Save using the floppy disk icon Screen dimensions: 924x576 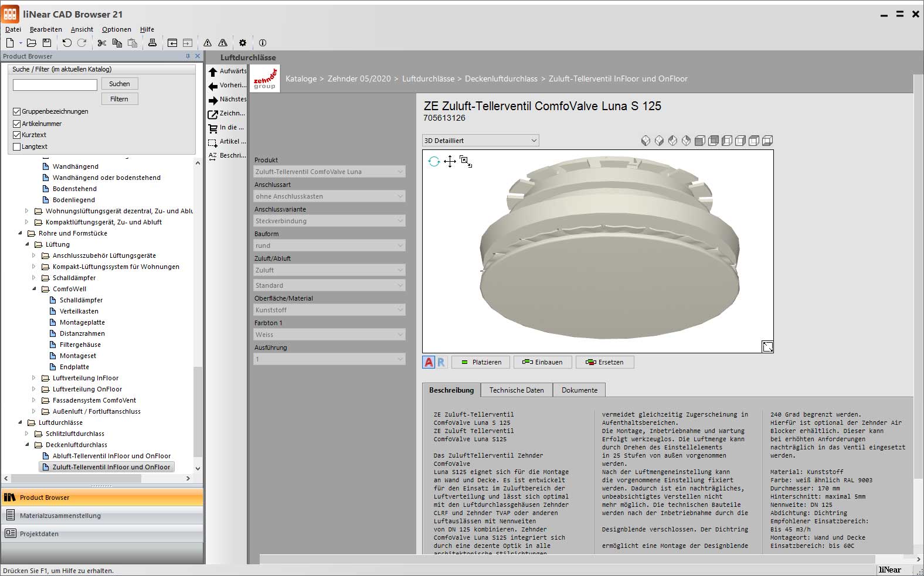[x=47, y=43]
